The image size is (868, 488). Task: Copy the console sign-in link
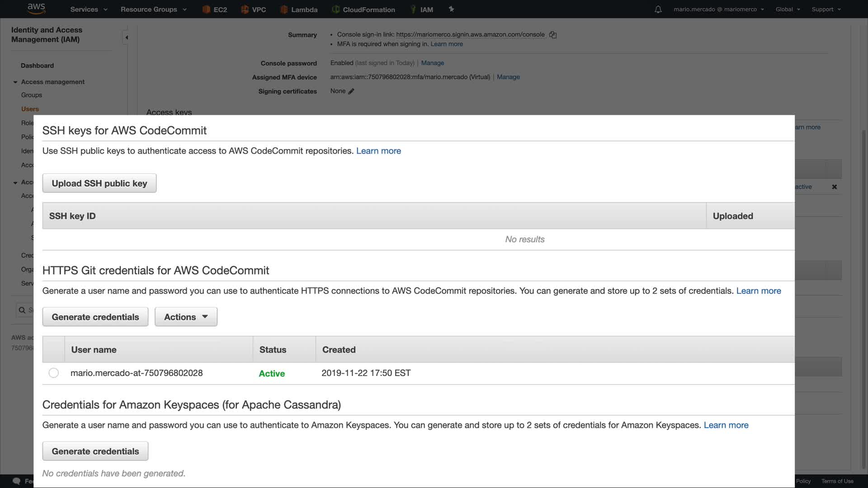[552, 35]
